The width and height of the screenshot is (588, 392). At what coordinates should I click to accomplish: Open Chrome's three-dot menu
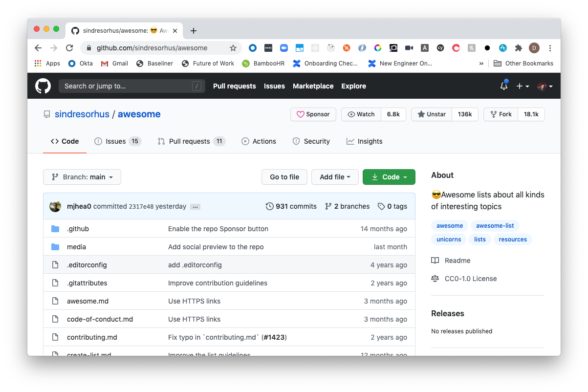pyautogui.click(x=550, y=48)
